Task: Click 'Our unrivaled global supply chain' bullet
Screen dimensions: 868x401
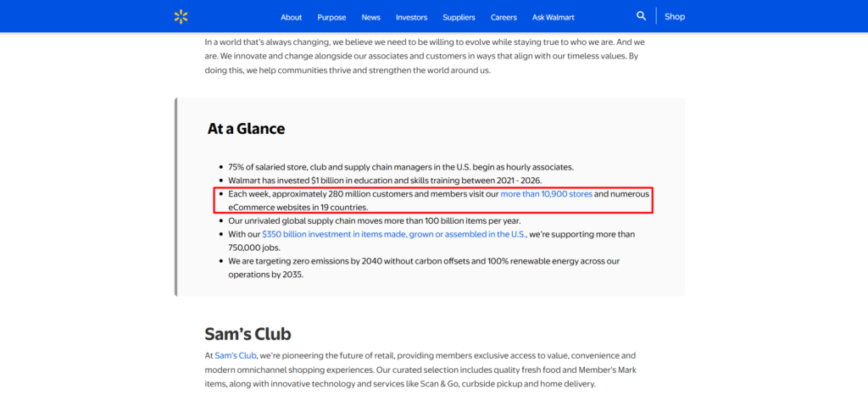Action: tap(374, 220)
